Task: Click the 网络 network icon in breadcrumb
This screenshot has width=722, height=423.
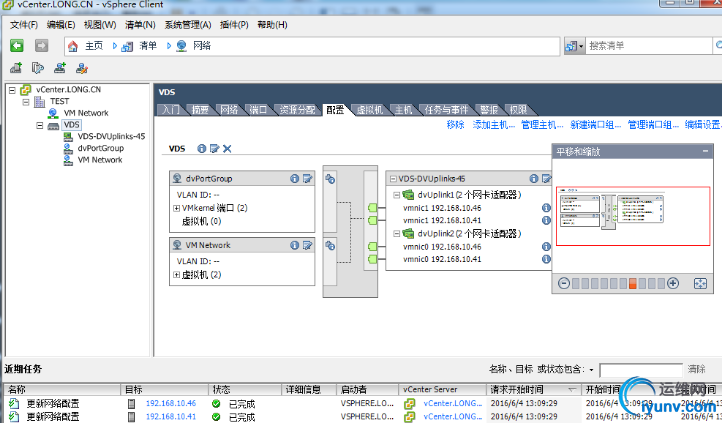Action: (x=181, y=46)
